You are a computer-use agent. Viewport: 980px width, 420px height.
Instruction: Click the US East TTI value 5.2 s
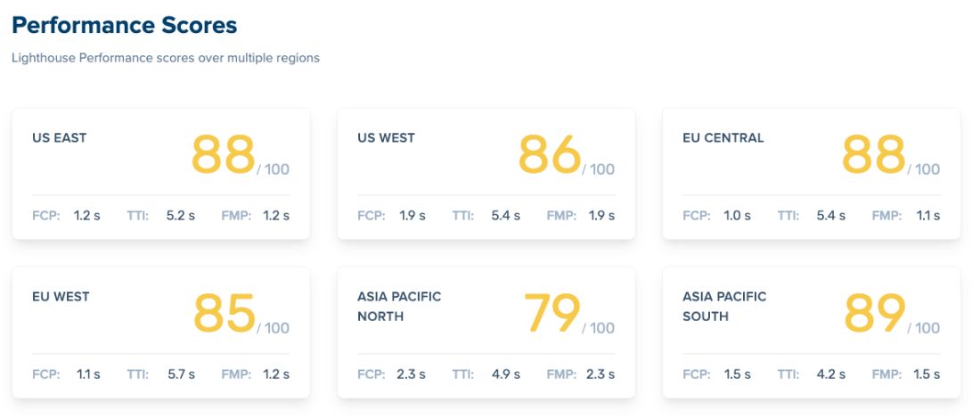(181, 216)
